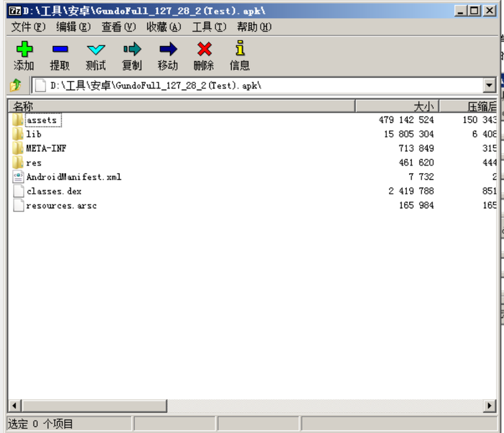Sort by Name (名称) column header
This screenshot has width=504, height=433.
pyautogui.click(x=181, y=106)
